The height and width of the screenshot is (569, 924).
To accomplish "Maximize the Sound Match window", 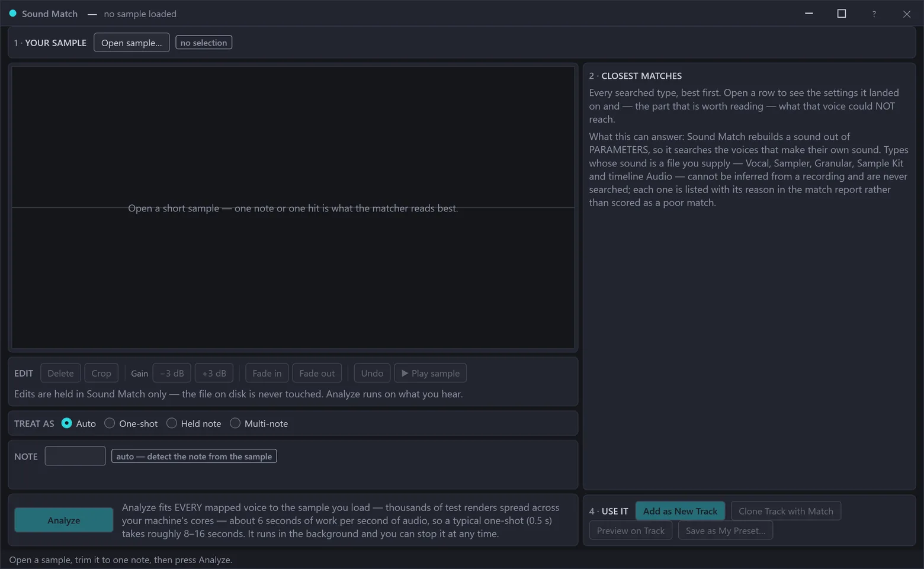I will 842,13.
